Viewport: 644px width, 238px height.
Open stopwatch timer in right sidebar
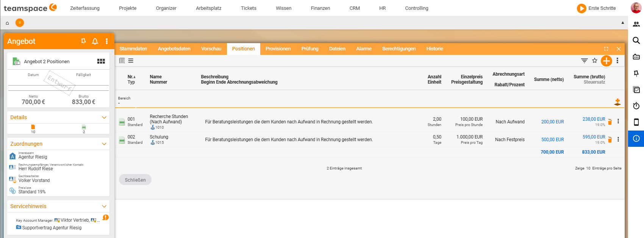click(636, 106)
